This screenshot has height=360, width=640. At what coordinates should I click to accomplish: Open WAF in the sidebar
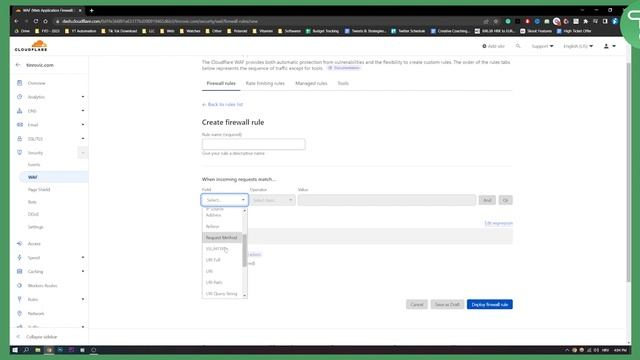[x=53, y=177]
